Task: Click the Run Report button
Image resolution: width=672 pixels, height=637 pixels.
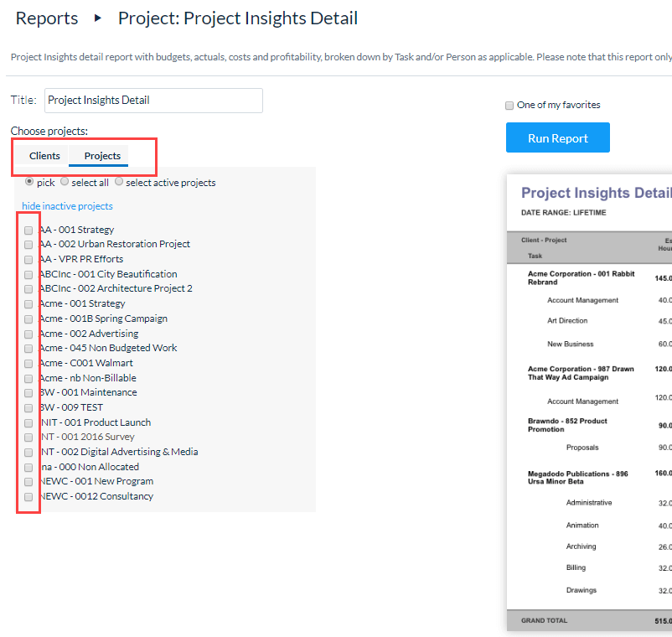Action: click(557, 137)
